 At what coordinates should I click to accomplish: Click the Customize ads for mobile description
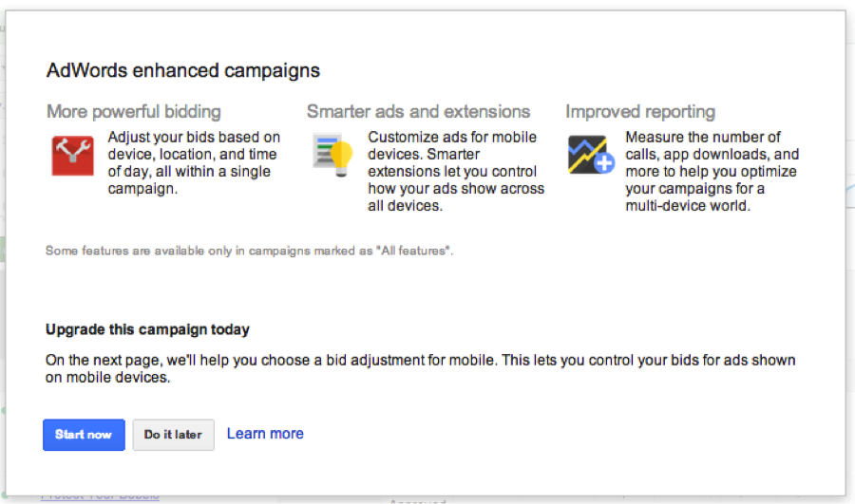[456, 171]
